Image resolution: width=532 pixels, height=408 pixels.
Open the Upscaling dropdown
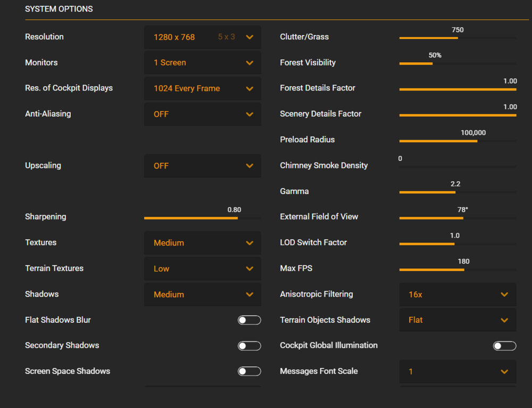click(202, 166)
